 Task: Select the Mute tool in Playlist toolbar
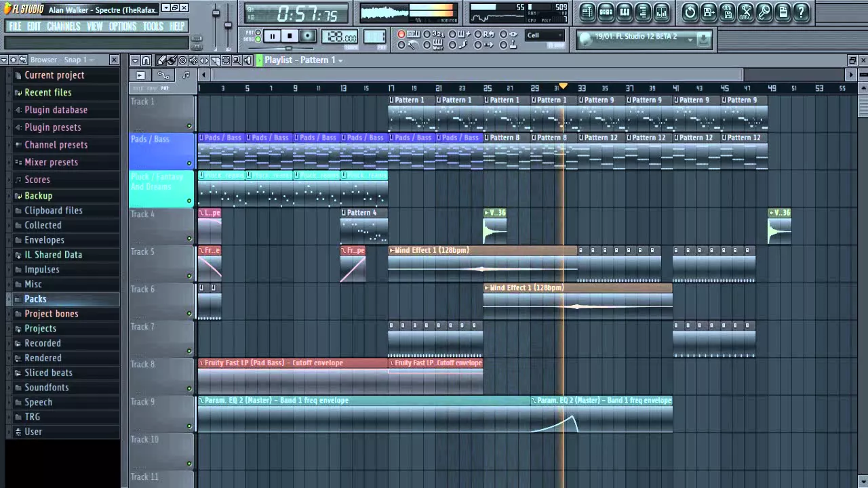193,60
